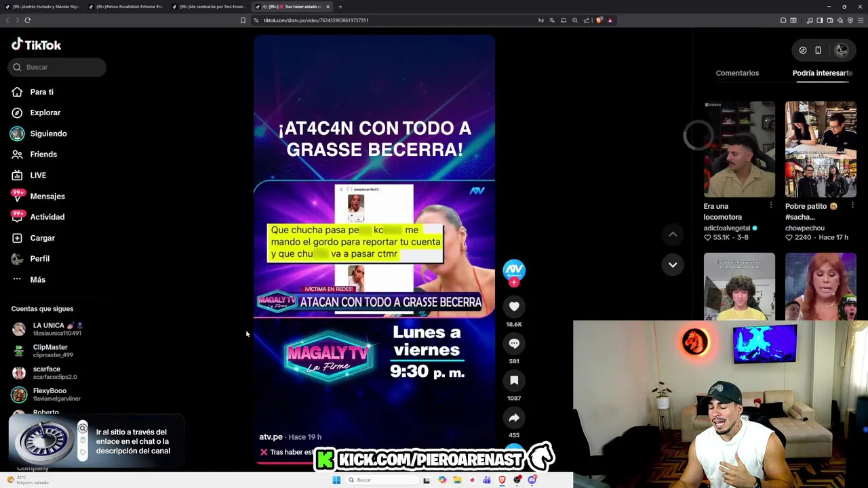Click the address bar URL
This screenshot has width=868, height=488.
click(x=316, y=20)
